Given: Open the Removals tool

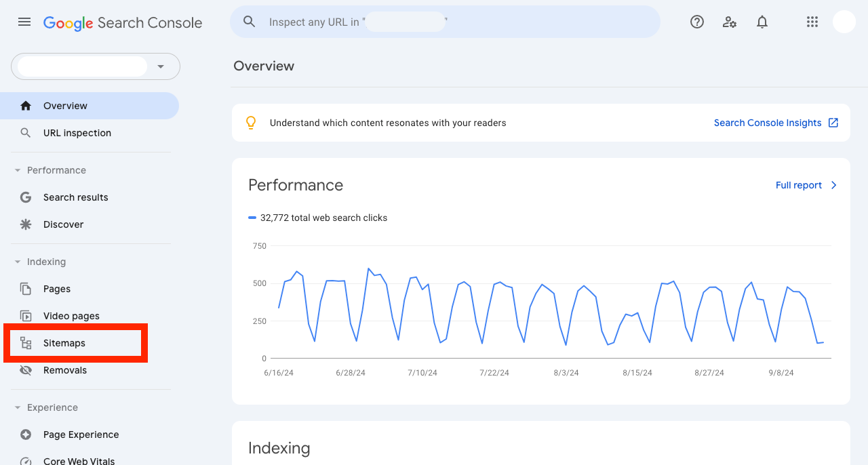Looking at the screenshot, I should pos(90,370).
